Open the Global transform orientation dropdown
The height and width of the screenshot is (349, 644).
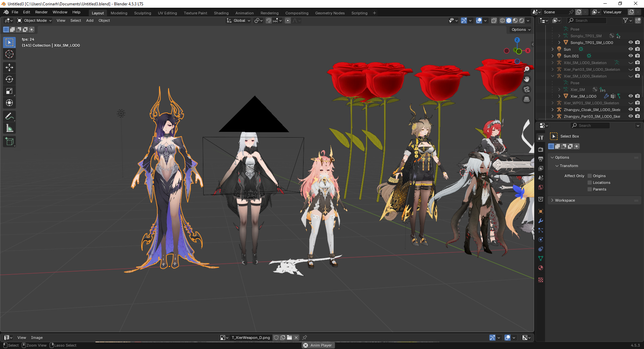point(238,20)
